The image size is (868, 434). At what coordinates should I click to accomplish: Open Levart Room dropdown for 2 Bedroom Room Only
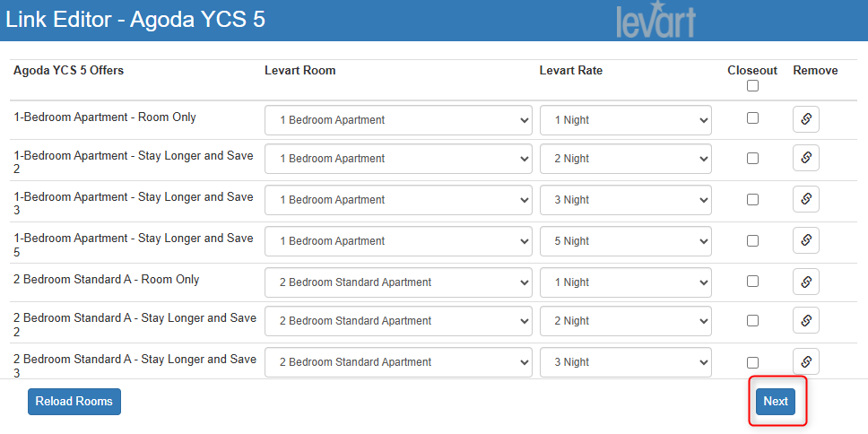click(398, 282)
